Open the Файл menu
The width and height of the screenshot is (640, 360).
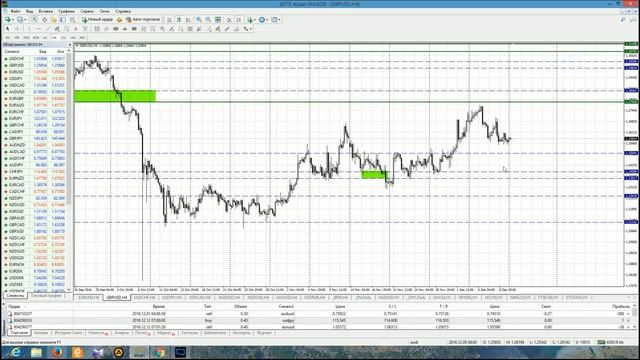(15, 11)
